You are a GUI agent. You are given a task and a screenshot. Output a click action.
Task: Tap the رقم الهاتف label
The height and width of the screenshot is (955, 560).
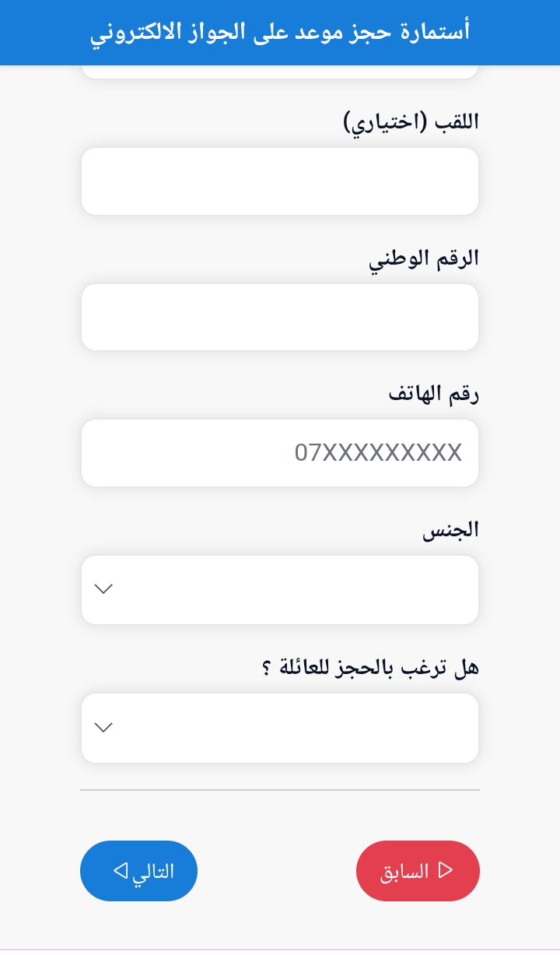[434, 395]
